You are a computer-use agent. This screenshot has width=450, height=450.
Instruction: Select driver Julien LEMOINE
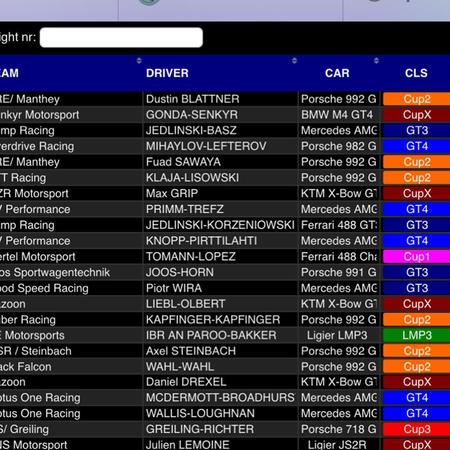click(188, 445)
